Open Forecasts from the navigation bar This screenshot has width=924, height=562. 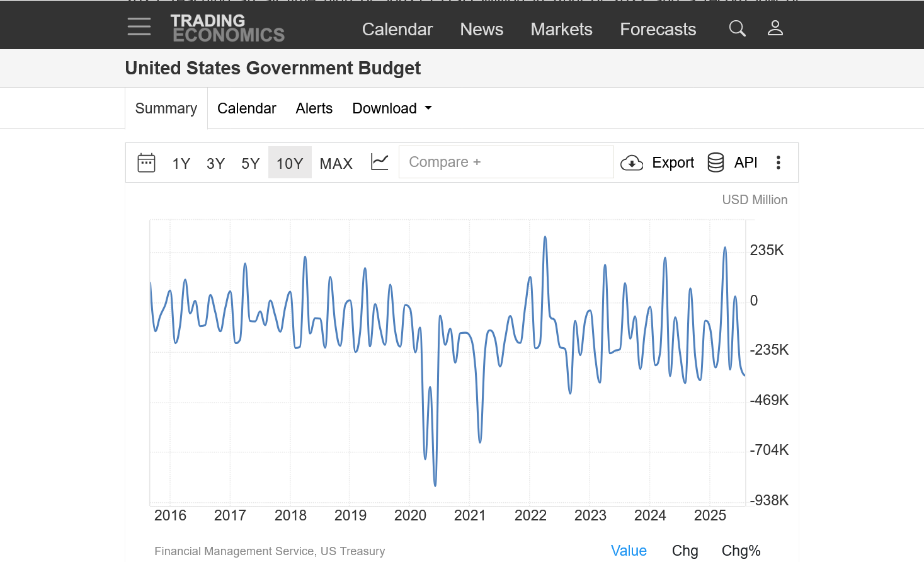click(x=658, y=30)
